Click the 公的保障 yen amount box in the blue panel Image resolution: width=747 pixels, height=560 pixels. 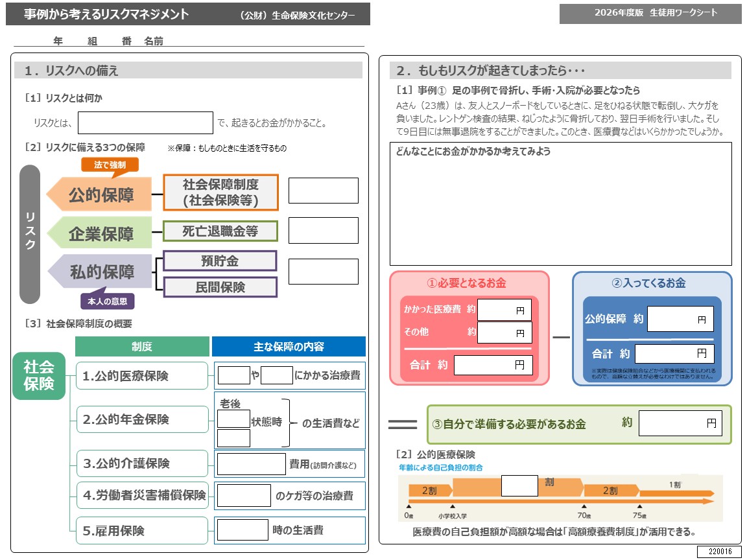(x=680, y=319)
